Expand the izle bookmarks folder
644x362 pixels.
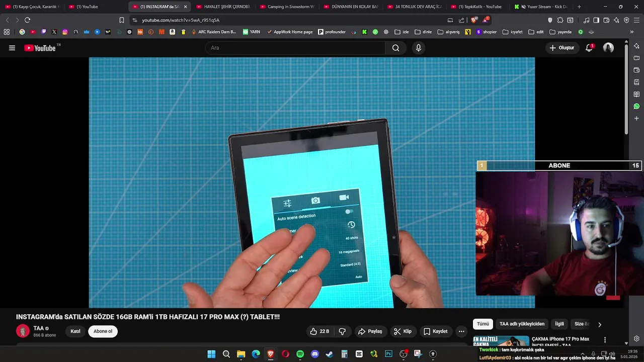pyautogui.click(x=402, y=32)
